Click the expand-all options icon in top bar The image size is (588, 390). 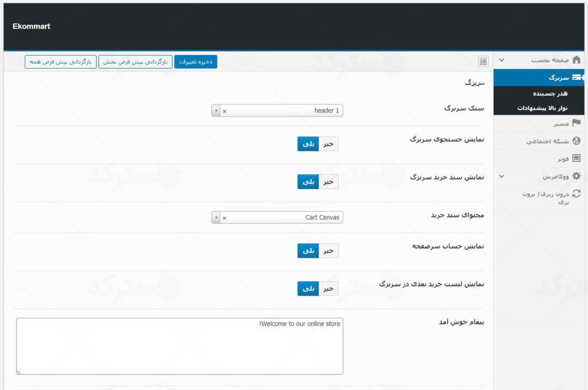[483, 61]
